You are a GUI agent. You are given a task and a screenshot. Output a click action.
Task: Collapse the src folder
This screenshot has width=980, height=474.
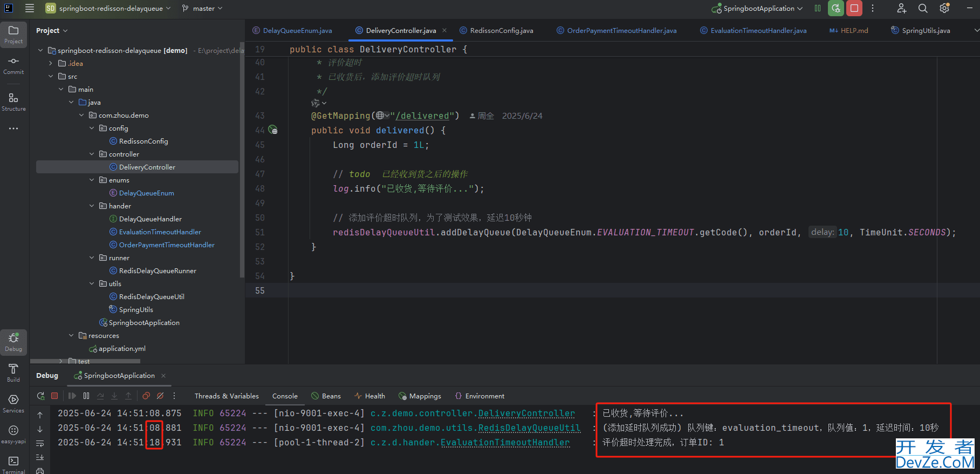click(x=51, y=76)
